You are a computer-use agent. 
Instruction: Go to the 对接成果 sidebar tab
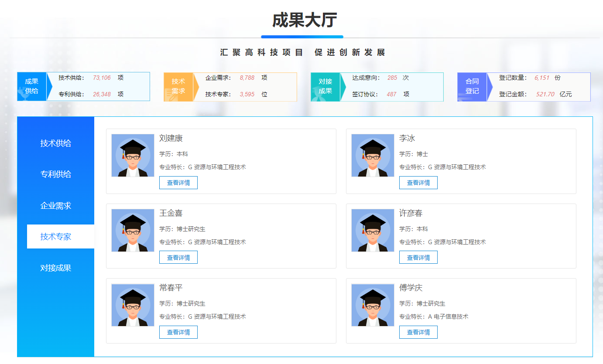[56, 268]
